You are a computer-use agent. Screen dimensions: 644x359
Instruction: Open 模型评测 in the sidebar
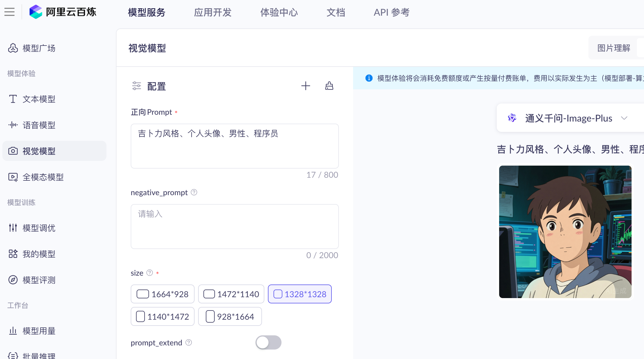tap(39, 280)
